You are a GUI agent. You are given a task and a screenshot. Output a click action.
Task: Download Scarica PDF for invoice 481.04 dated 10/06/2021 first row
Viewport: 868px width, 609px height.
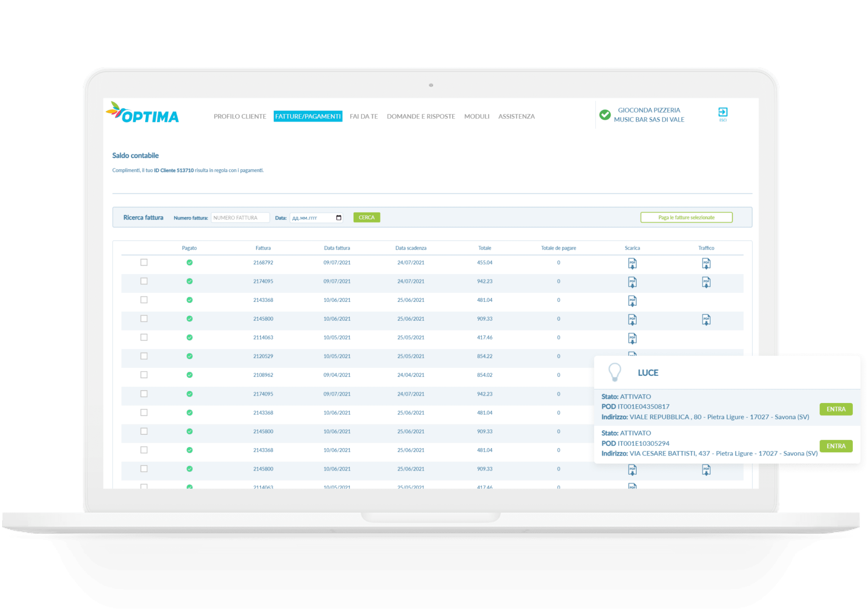point(632,301)
